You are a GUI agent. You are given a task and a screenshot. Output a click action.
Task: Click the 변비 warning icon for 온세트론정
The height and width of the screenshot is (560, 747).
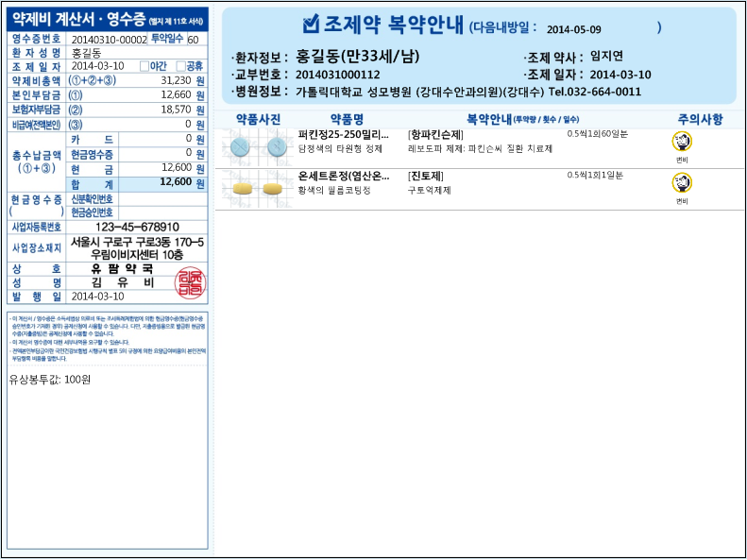click(681, 182)
